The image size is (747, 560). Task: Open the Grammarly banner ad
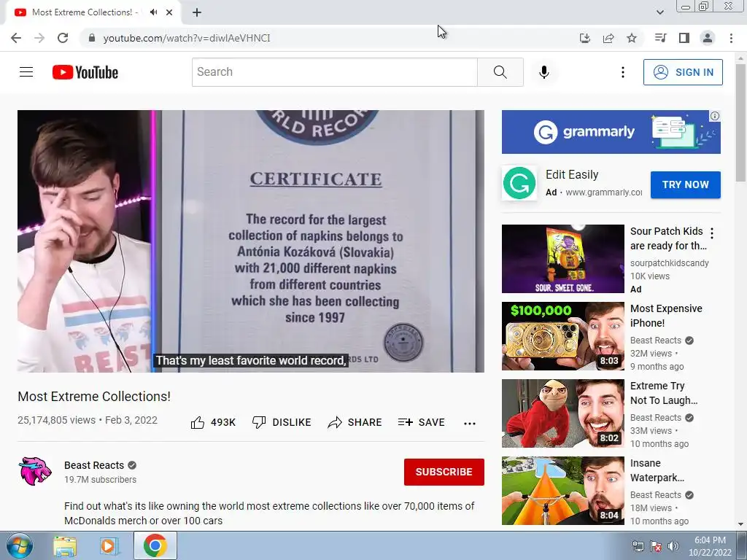click(x=611, y=132)
